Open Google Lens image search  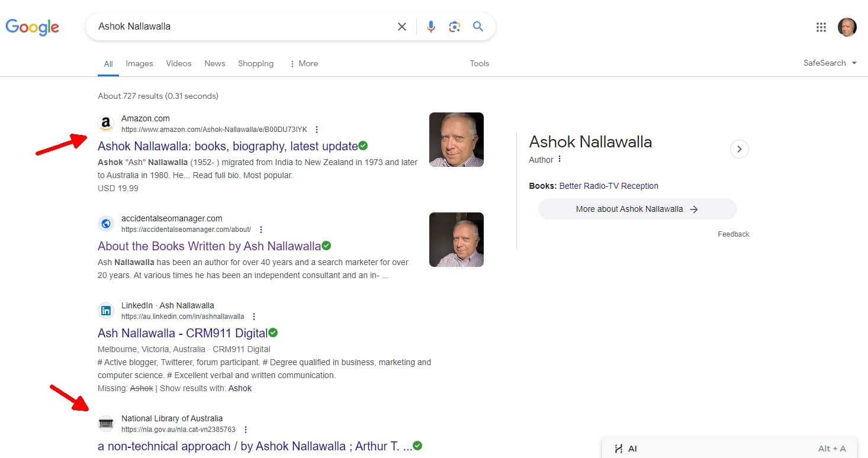(x=454, y=27)
